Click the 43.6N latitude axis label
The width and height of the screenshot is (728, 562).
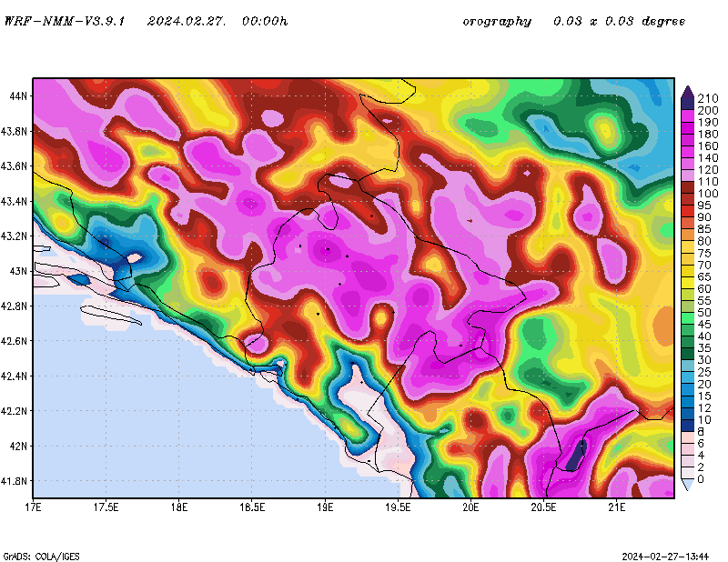tap(15, 166)
